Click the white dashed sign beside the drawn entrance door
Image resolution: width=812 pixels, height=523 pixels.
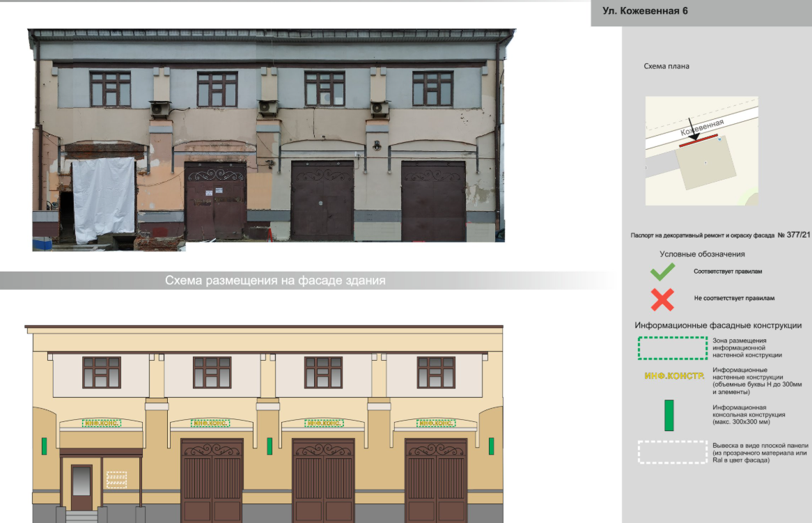tap(116, 479)
